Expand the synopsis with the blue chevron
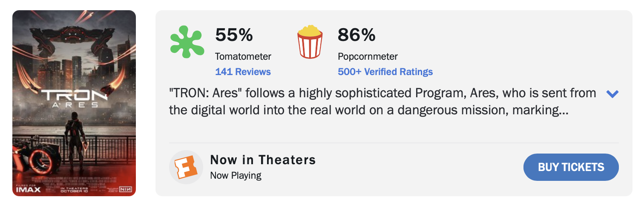 612,94
